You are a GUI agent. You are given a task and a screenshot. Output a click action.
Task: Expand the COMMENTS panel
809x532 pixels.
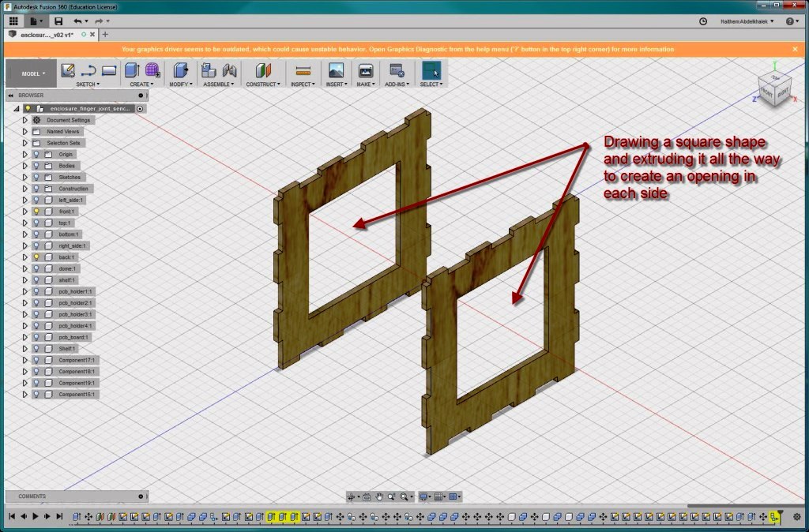coord(141,496)
